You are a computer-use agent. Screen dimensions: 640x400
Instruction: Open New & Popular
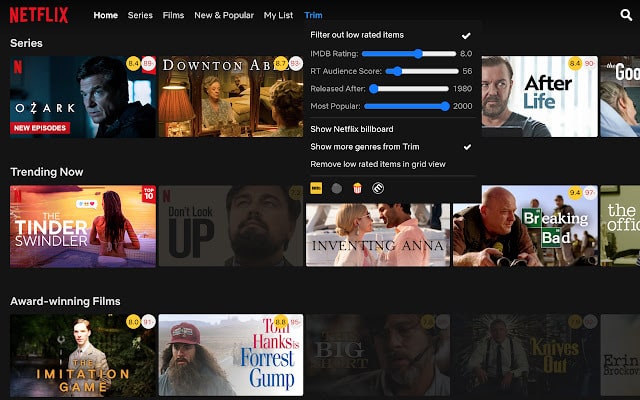[x=224, y=15]
